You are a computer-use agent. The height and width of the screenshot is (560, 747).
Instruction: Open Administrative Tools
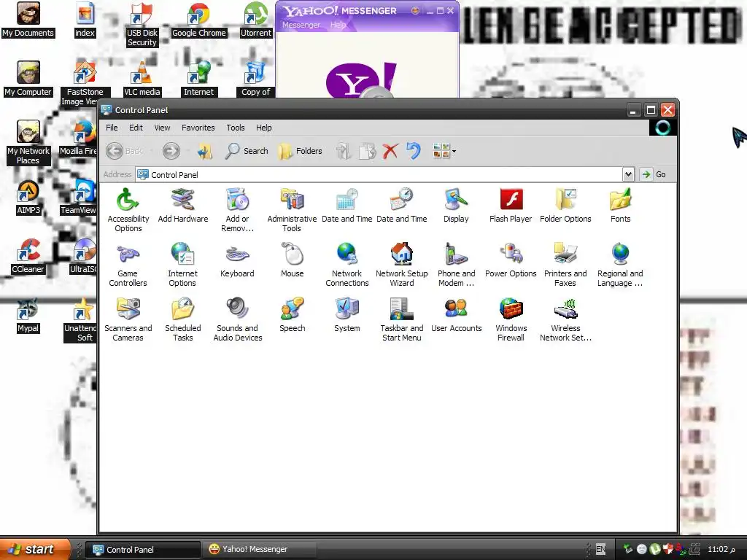[292, 209]
